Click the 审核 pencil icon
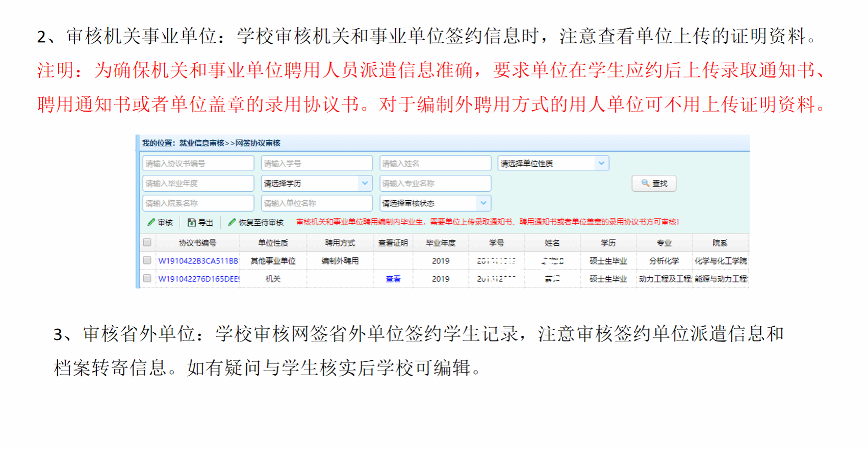Image resolution: width=868 pixels, height=449 pixels. [x=151, y=222]
